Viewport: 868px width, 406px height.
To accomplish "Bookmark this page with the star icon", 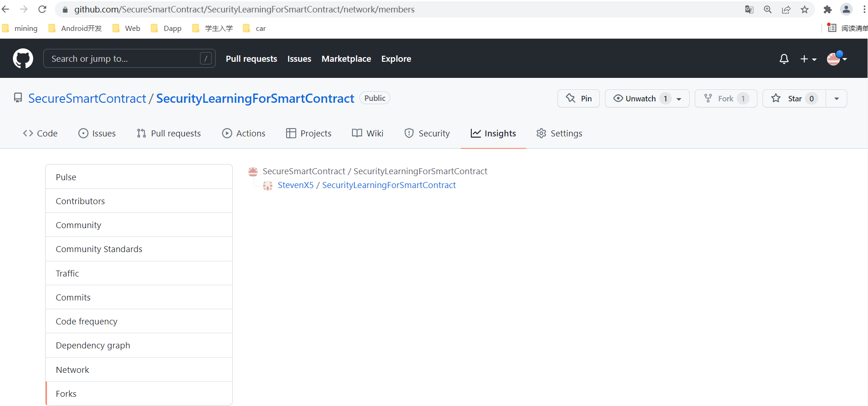I will [x=804, y=10].
